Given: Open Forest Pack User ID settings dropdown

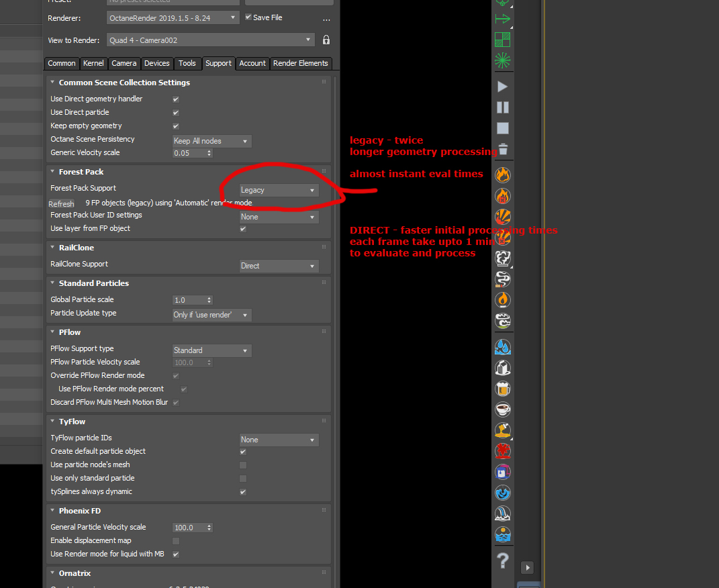Looking at the screenshot, I should (x=279, y=217).
